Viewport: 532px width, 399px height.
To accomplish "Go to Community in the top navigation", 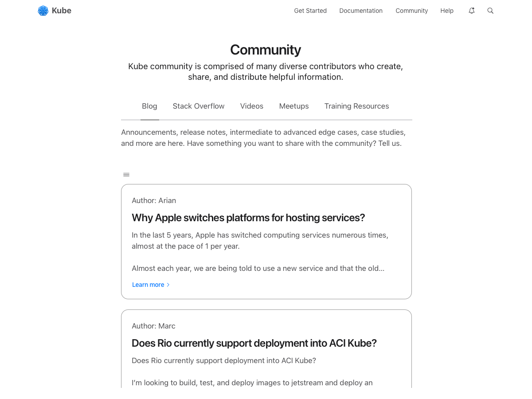I will point(412,11).
